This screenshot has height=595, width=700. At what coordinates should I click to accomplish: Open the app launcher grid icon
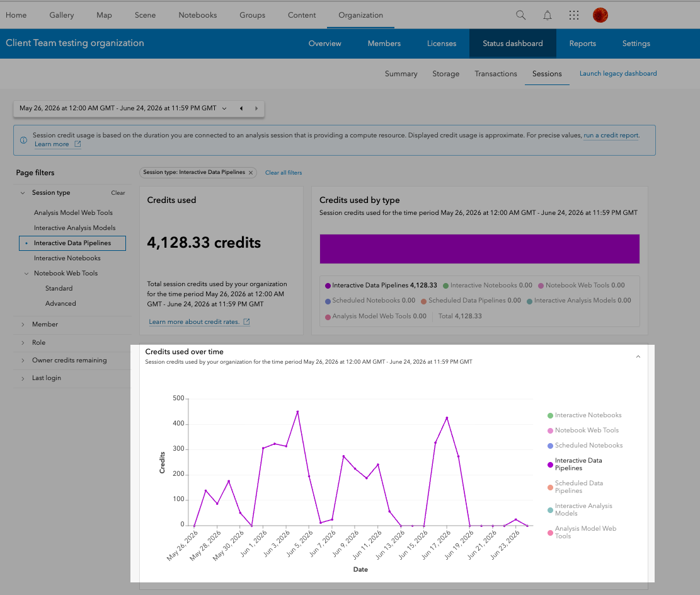coord(573,15)
